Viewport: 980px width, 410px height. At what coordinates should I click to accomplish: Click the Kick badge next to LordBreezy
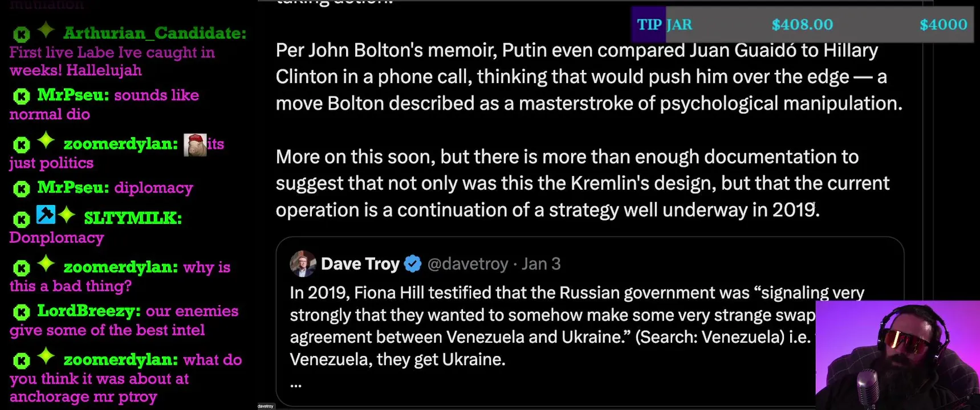point(22,312)
